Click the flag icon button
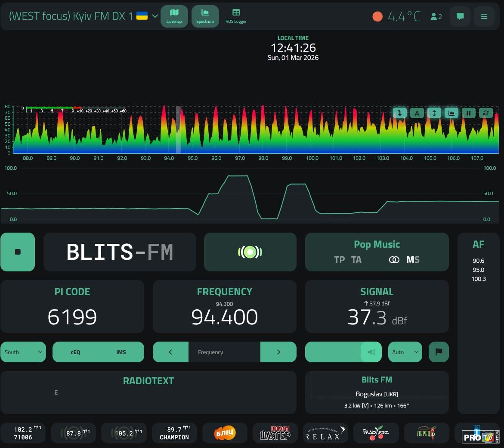This screenshot has width=504, height=448. pyautogui.click(x=439, y=352)
